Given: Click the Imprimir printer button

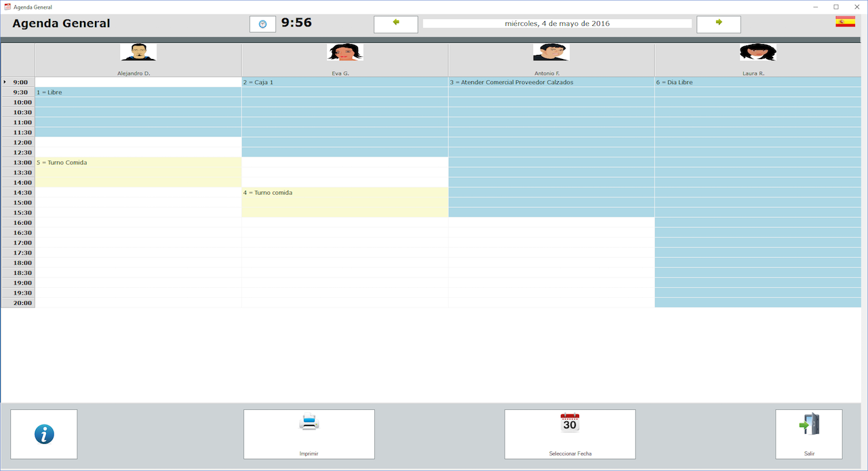Looking at the screenshot, I should click(x=309, y=434).
